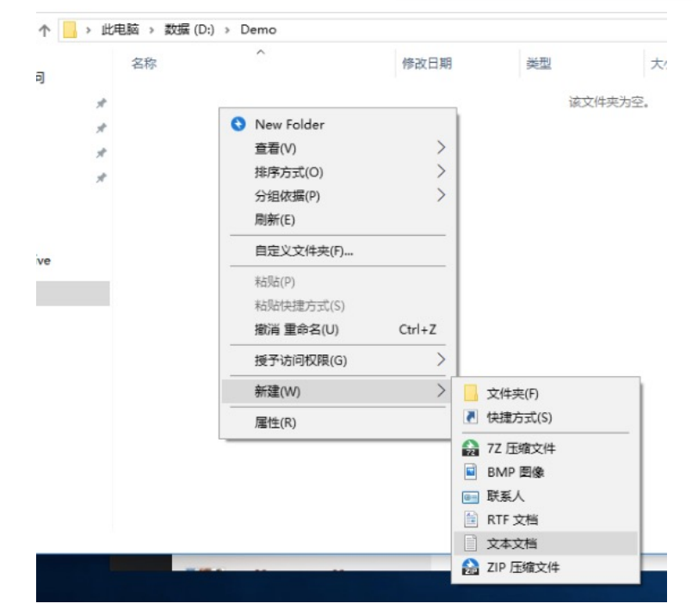The image size is (692, 616).
Task: Open the 分组依据(P) menu entry
Action: [x=337, y=196]
